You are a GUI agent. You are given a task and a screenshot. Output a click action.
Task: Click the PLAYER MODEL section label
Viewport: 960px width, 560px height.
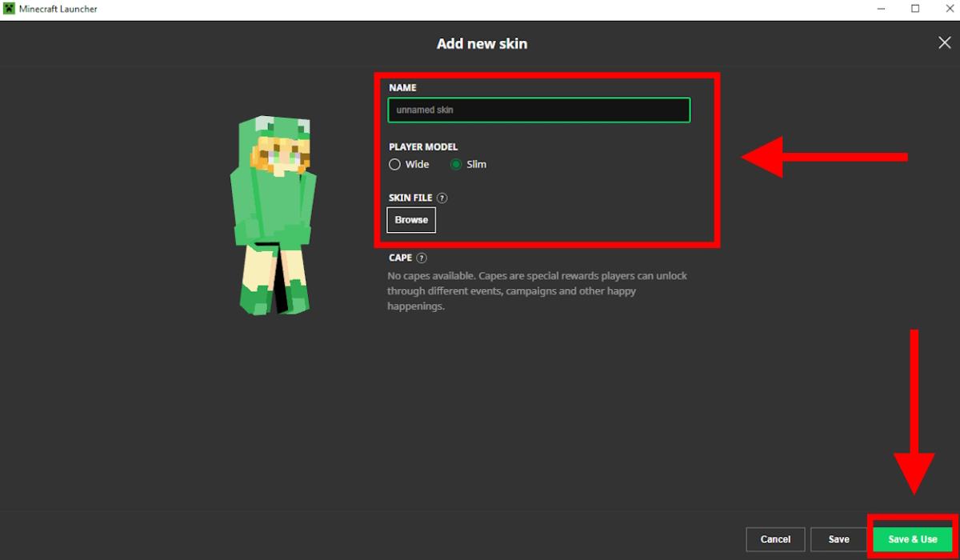[x=423, y=146]
